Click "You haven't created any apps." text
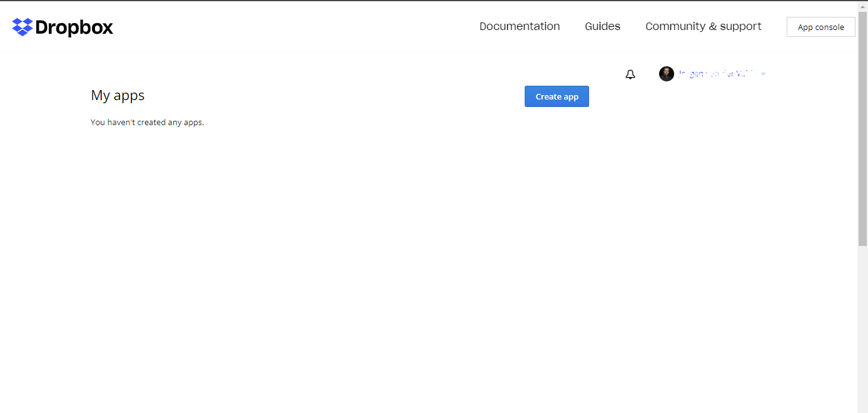Screen dimensions: 868x413 point(148,122)
